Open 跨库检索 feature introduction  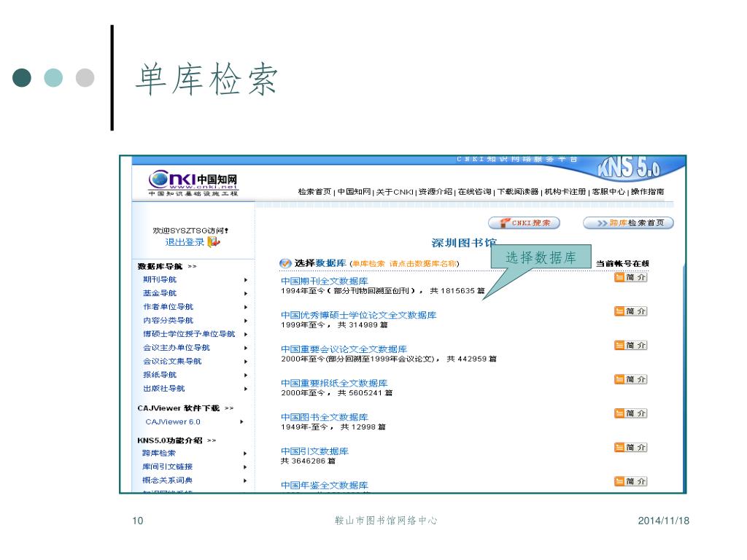(158, 453)
